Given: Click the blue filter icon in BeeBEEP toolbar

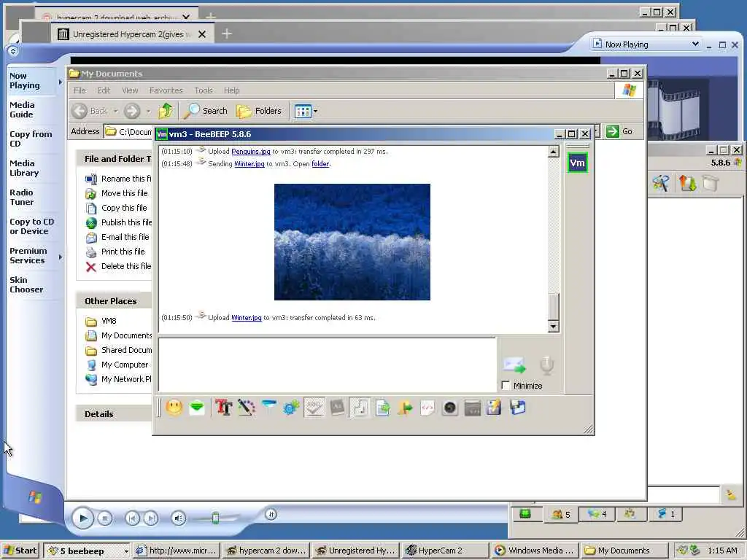Looking at the screenshot, I should click(x=269, y=405).
